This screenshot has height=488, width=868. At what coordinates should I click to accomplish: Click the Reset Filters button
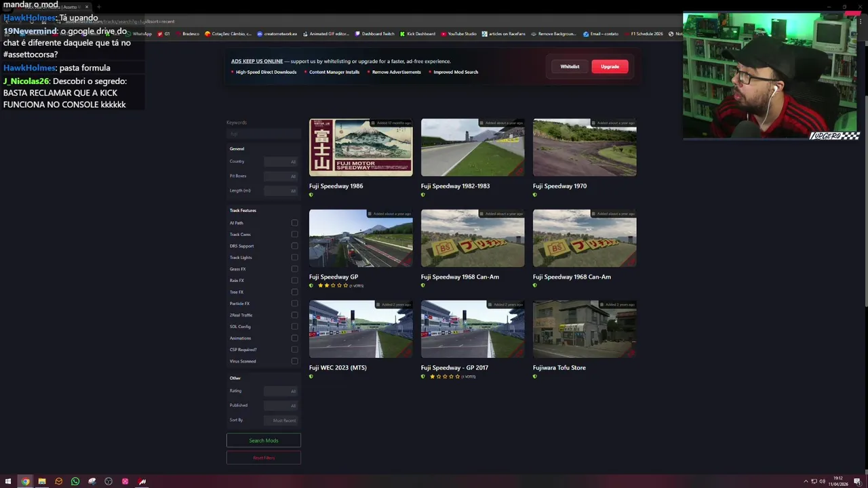tap(264, 457)
